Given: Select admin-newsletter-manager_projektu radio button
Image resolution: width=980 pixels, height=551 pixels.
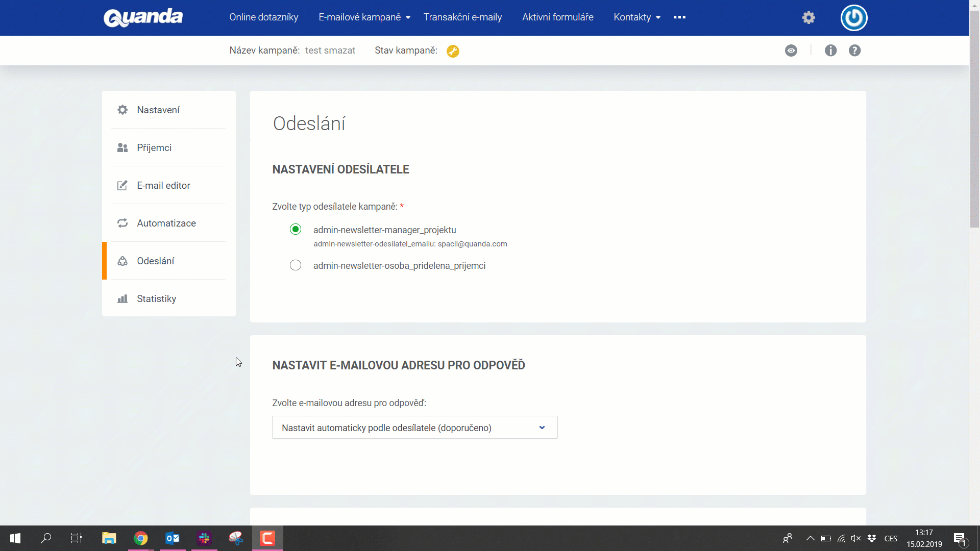Looking at the screenshot, I should click(x=296, y=230).
